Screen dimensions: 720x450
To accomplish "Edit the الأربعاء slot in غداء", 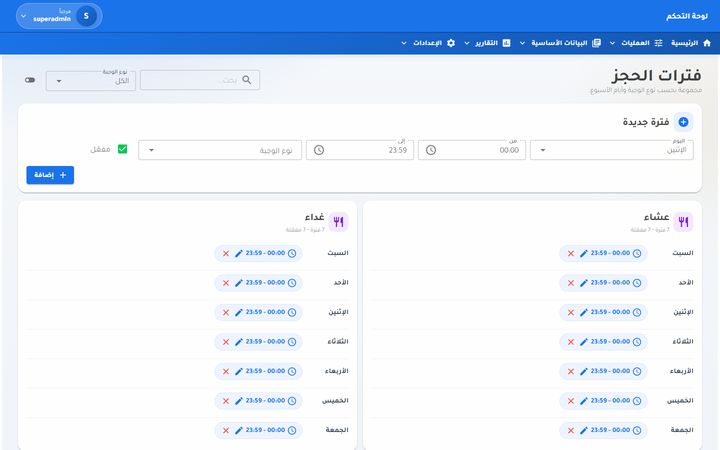I will click(239, 371).
